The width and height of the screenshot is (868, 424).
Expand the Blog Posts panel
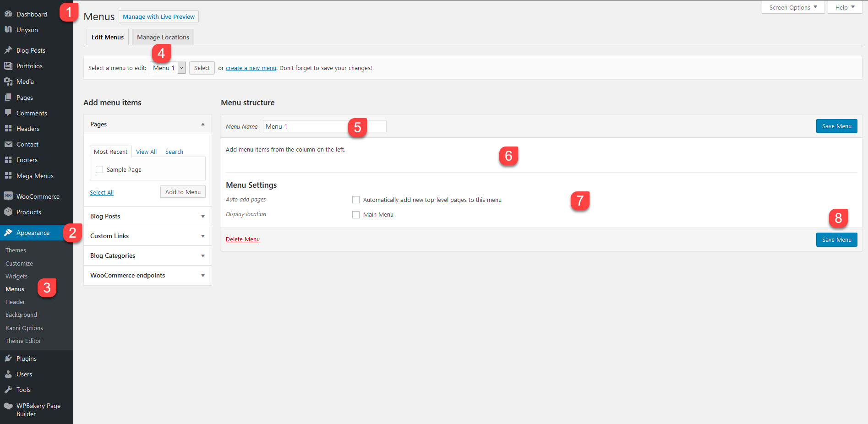(x=203, y=216)
